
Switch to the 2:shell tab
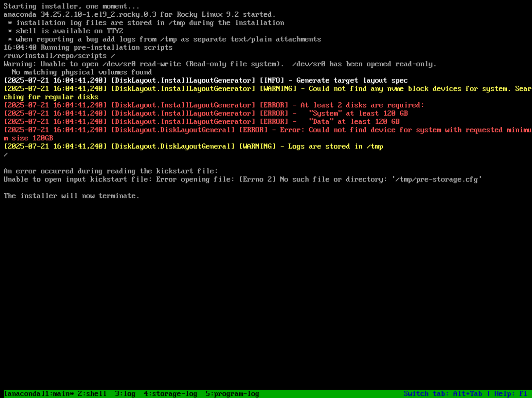(x=92, y=394)
